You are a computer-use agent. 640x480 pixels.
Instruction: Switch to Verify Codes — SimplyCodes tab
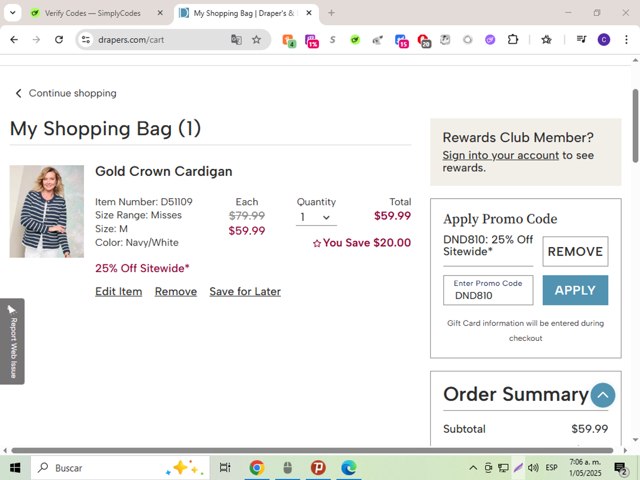pos(92,13)
